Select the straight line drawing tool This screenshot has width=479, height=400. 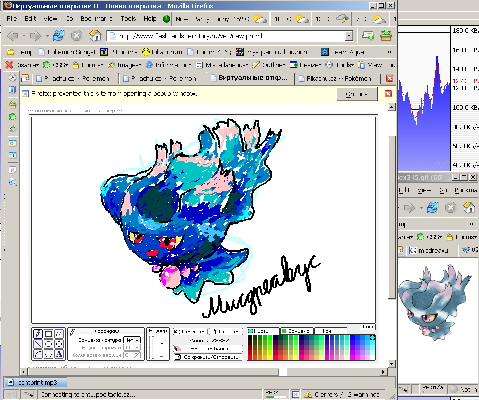pyautogui.click(x=38, y=344)
